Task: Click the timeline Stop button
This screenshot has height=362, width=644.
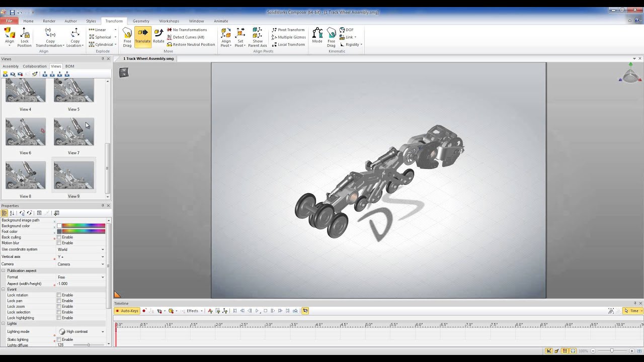Action: pos(265,311)
